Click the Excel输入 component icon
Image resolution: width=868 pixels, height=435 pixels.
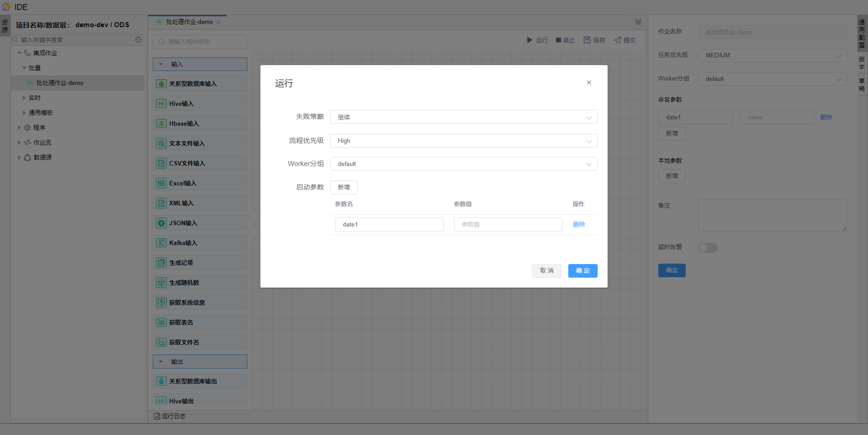pos(161,183)
